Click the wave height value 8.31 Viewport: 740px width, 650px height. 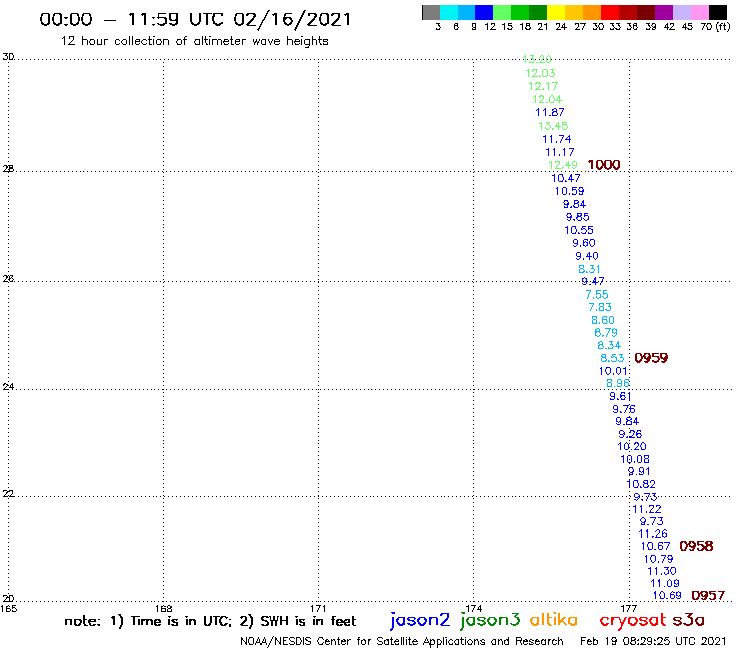(589, 269)
